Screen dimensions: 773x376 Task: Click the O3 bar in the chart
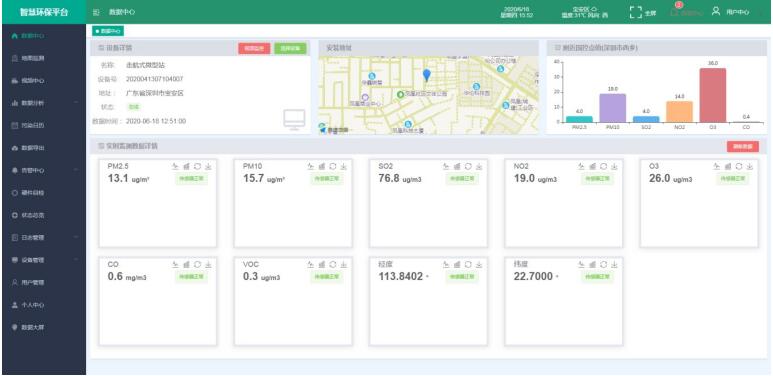coord(712,95)
